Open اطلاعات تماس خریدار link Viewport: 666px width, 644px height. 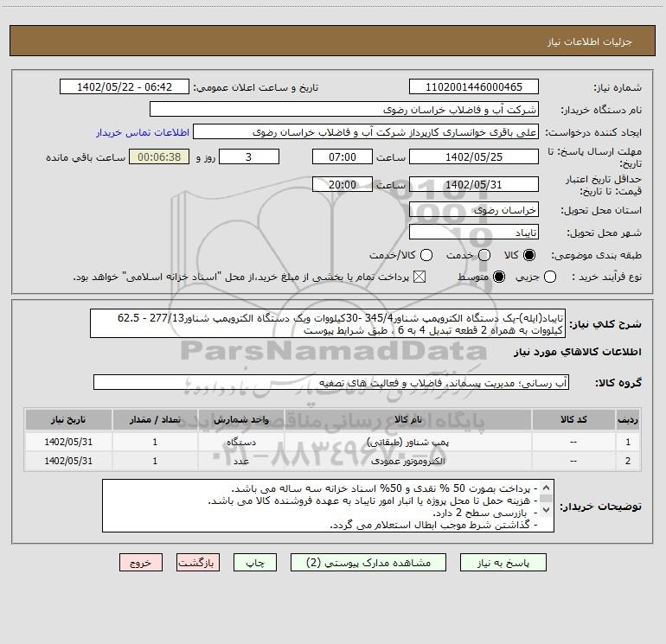143,132
